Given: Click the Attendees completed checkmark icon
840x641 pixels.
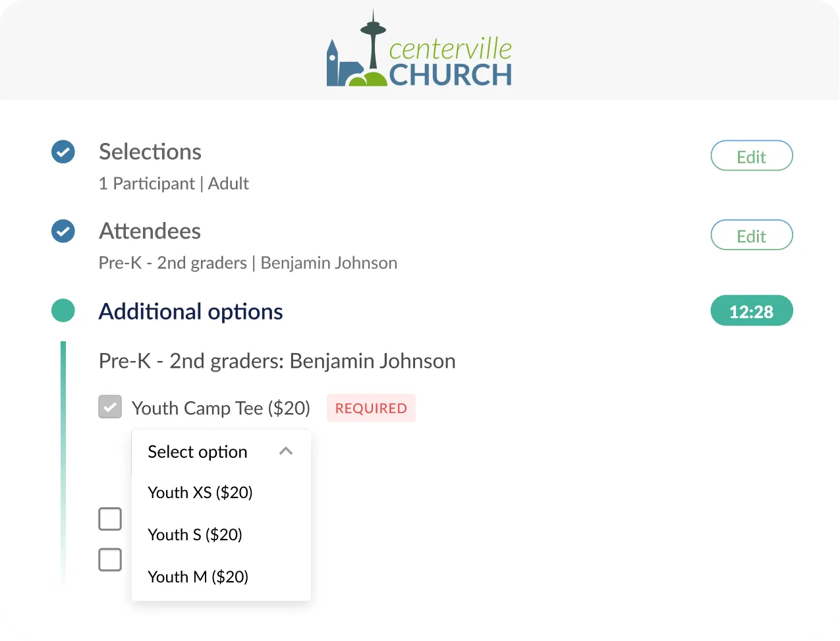Looking at the screenshot, I should 63,231.
